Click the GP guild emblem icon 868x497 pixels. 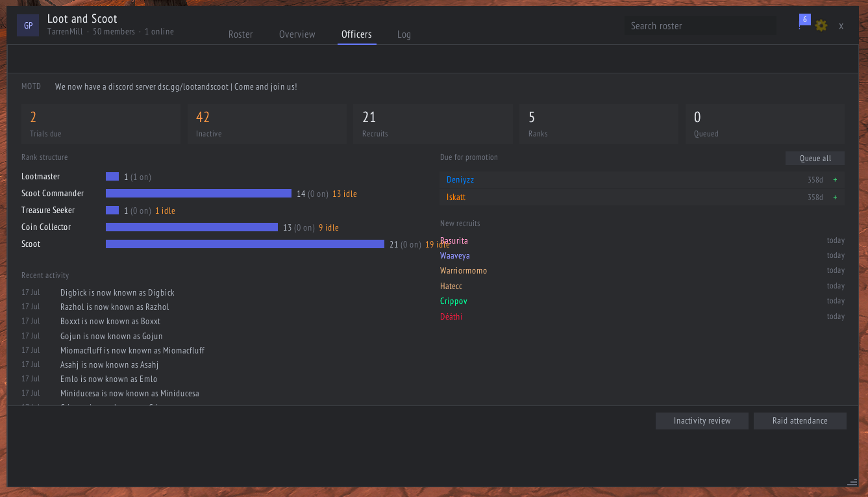(28, 26)
